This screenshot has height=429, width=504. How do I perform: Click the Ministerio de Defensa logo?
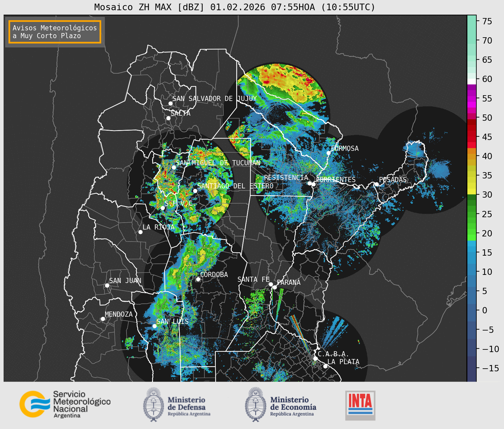[177, 404]
